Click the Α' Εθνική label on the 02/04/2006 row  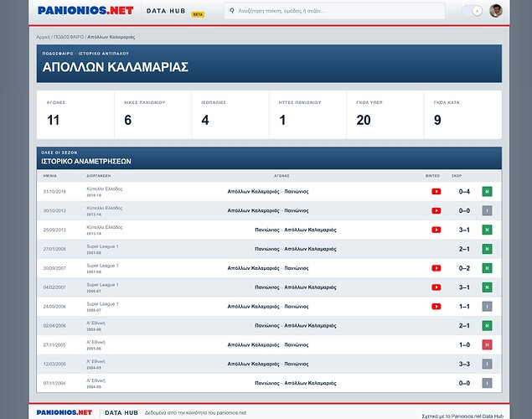click(x=96, y=323)
